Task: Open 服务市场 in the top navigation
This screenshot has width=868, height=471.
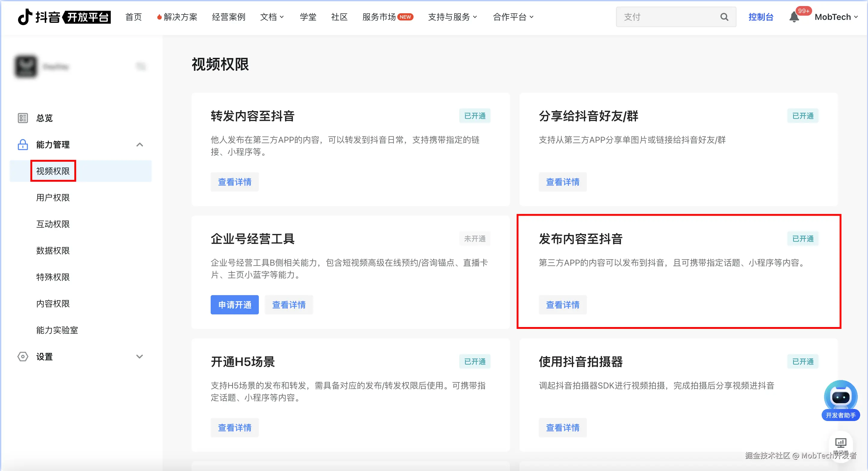Action: (x=379, y=17)
